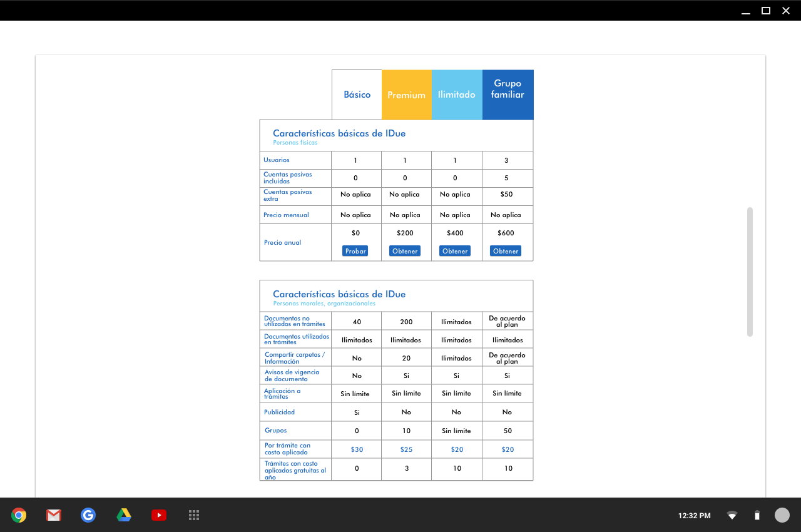801x532 pixels.
Task: Launch YouTube from the shelf
Action: click(x=159, y=515)
